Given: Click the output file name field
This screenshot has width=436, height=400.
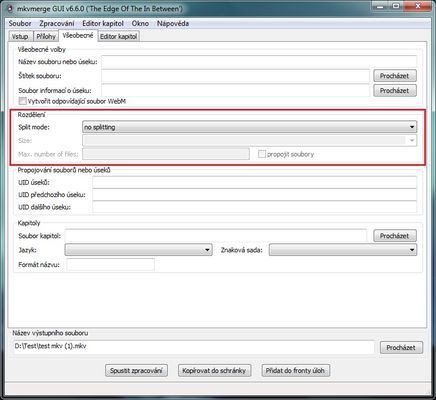Looking at the screenshot, I should point(193,347).
